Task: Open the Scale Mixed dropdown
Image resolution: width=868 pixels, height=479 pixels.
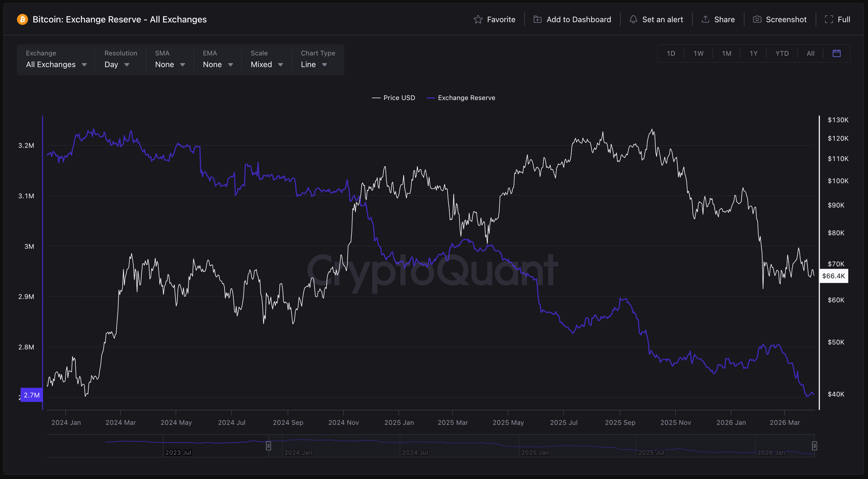Action: (266, 64)
